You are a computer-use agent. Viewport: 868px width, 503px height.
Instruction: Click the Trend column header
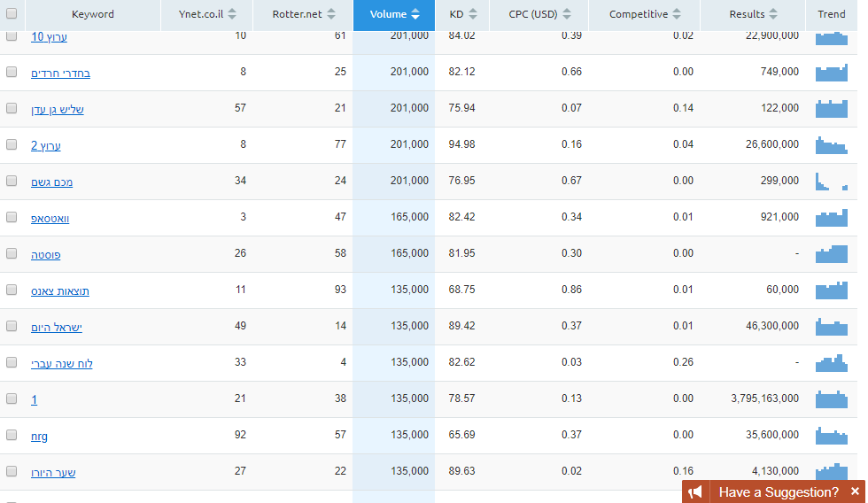click(832, 14)
